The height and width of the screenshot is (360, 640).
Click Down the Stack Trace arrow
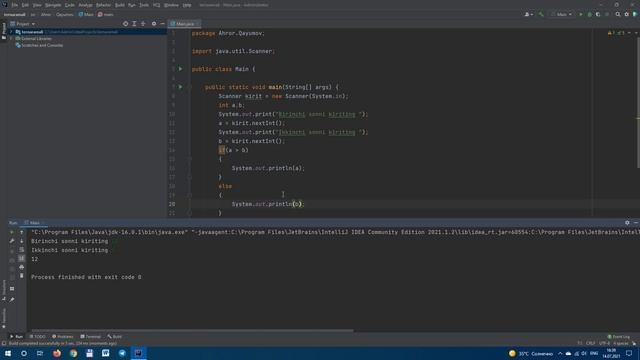click(x=22, y=241)
